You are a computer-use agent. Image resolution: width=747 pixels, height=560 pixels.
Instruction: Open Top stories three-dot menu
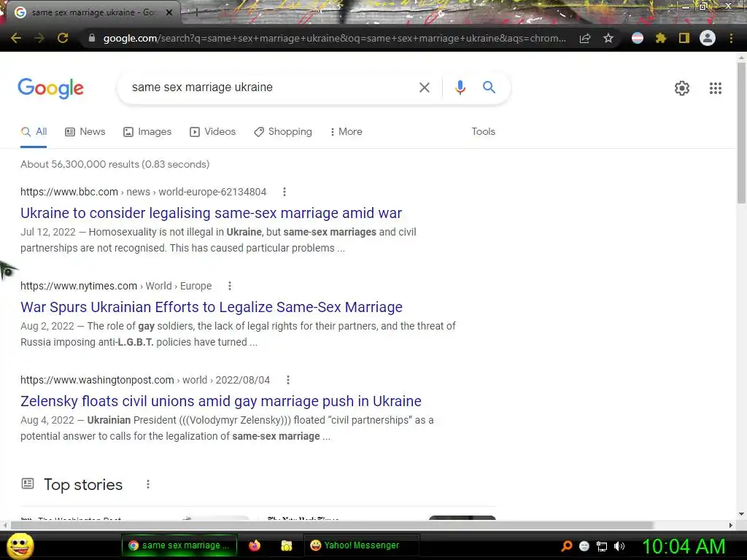[x=148, y=484]
